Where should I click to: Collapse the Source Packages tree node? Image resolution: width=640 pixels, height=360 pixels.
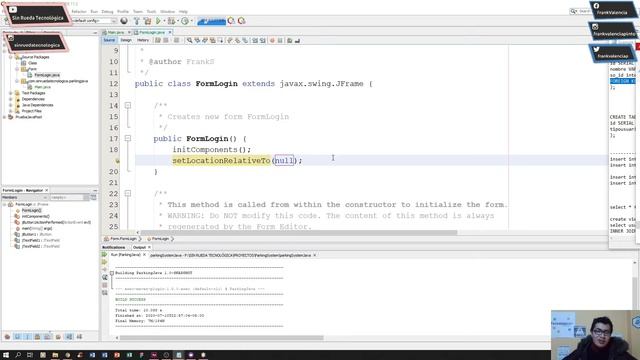(x=11, y=57)
